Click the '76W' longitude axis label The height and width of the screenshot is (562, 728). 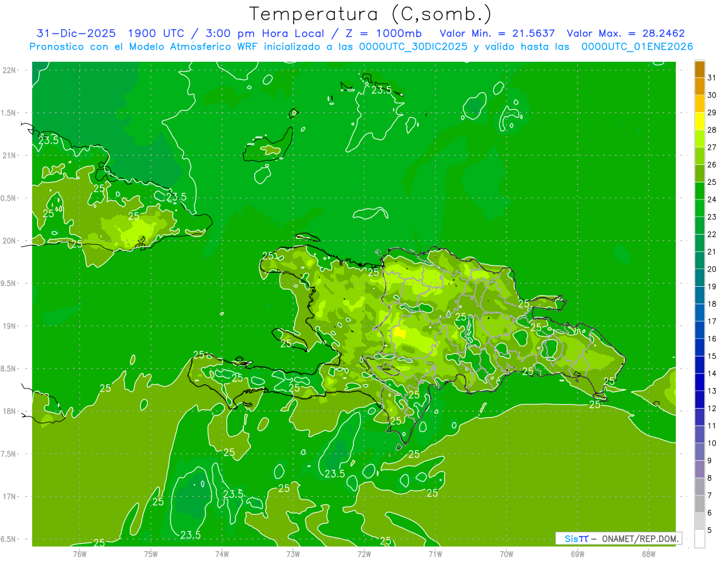click(x=79, y=554)
